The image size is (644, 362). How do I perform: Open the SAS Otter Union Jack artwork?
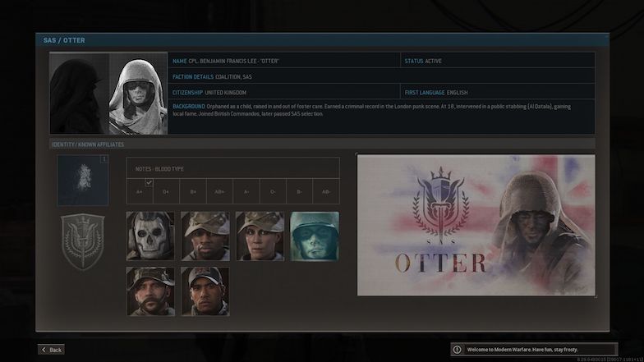point(476,225)
